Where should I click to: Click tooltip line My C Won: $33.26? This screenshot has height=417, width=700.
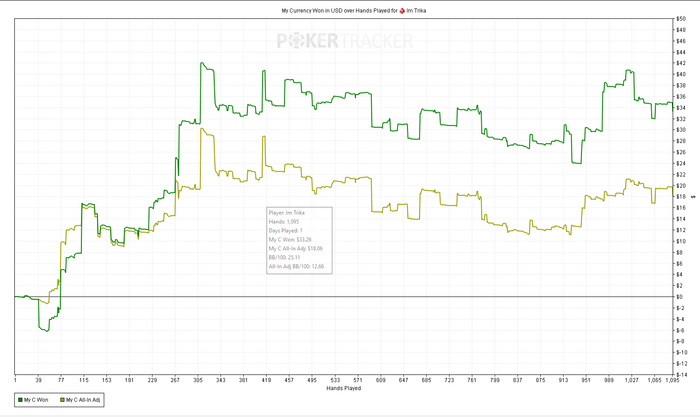coord(290,240)
